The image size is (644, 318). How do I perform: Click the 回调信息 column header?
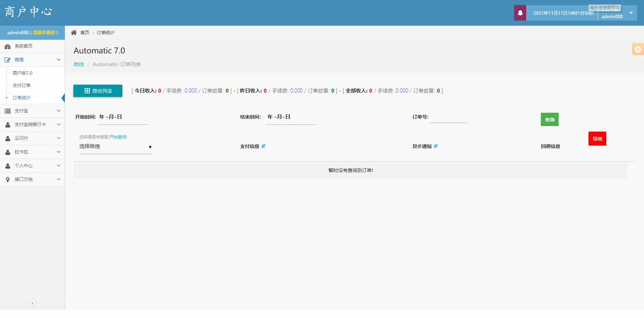(550, 146)
